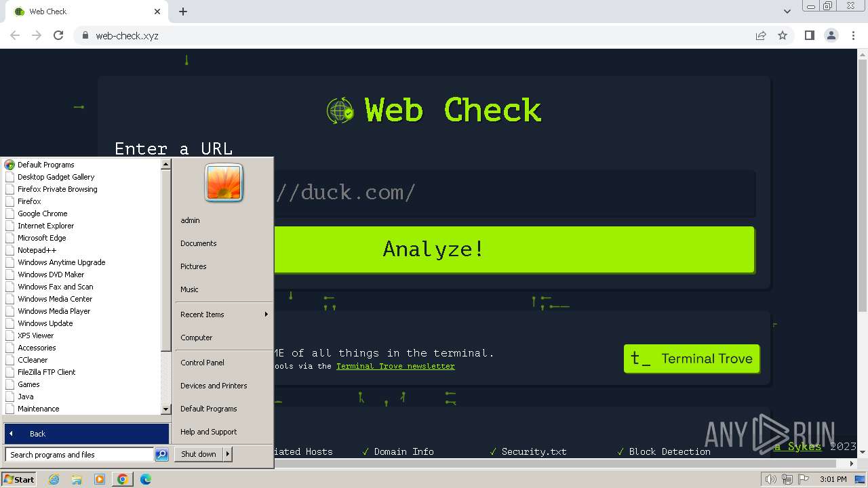Click the Chrome back arrow

15,35
